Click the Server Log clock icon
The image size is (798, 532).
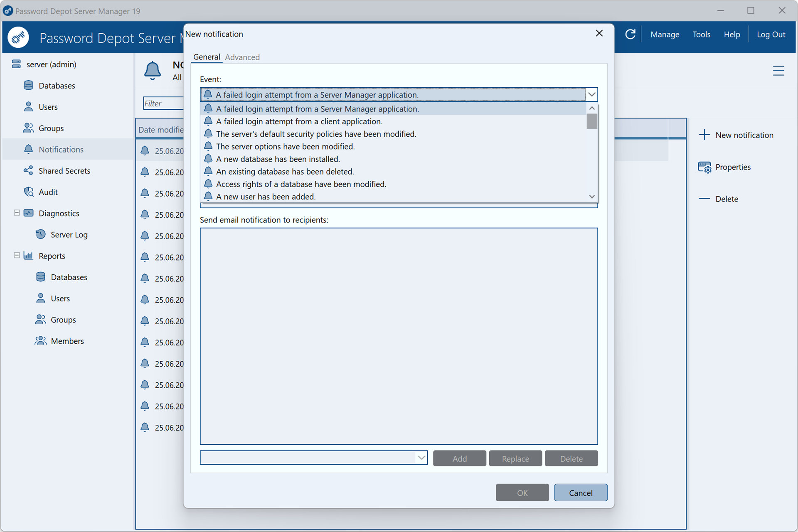(40, 234)
